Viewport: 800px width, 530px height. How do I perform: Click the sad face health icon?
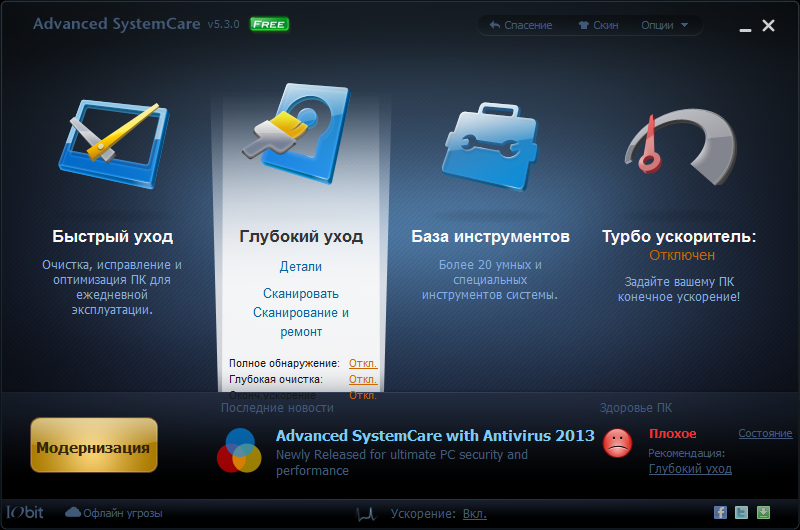(x=617, y=442)
